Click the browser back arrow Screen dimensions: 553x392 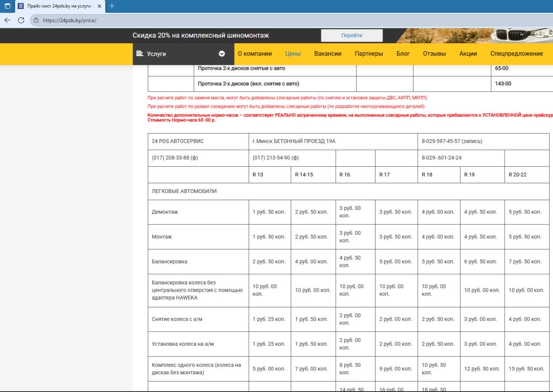[7, 20]
